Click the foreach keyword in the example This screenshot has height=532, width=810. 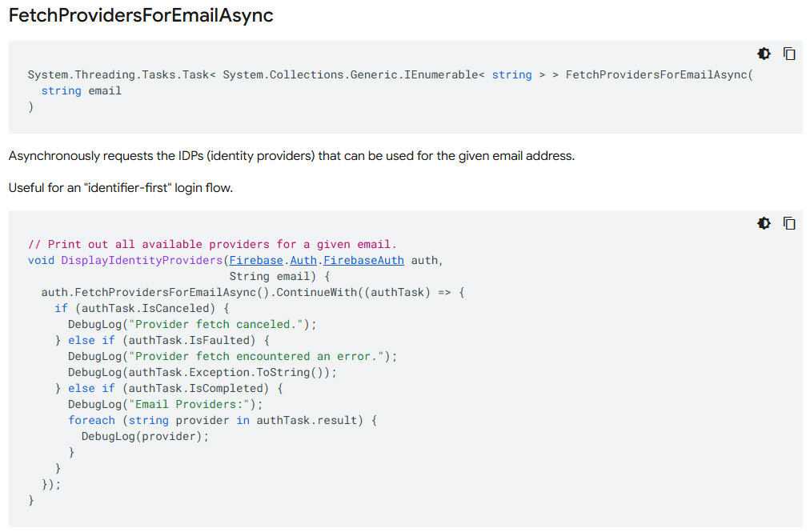91,420
